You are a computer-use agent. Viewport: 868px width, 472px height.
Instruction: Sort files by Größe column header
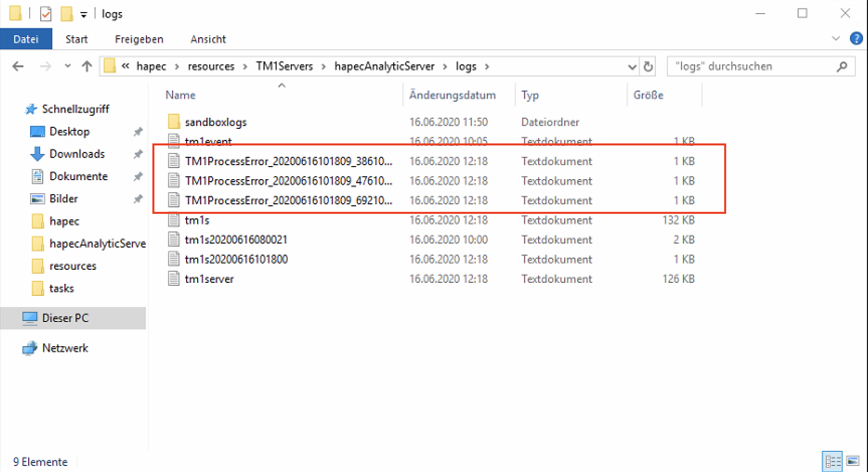[648, 95]
